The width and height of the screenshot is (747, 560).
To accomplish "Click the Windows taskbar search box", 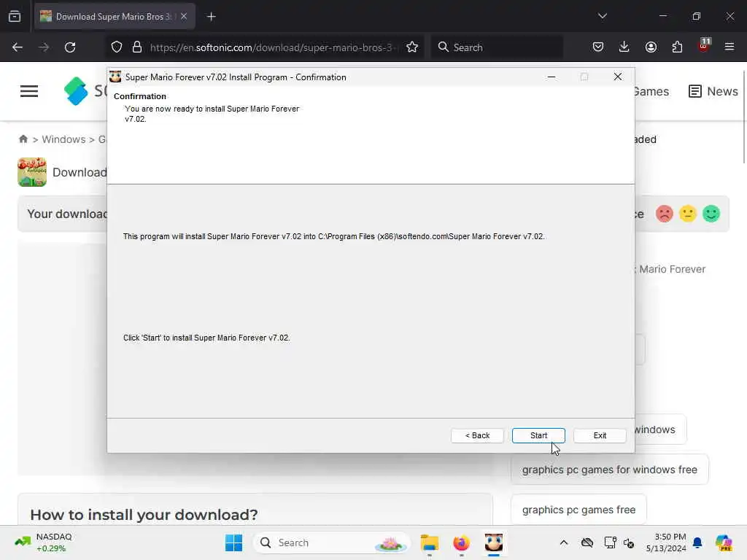I will point(331,542).
